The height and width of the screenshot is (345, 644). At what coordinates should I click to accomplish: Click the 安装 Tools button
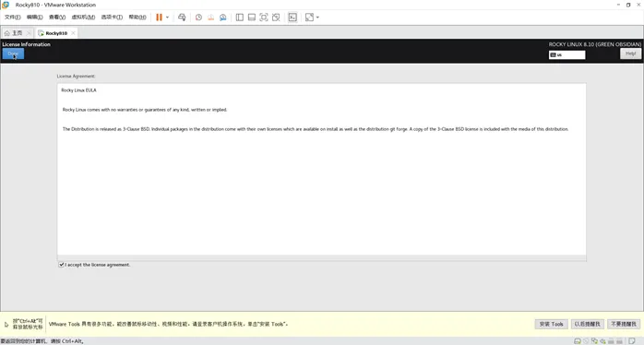(551, 324)
